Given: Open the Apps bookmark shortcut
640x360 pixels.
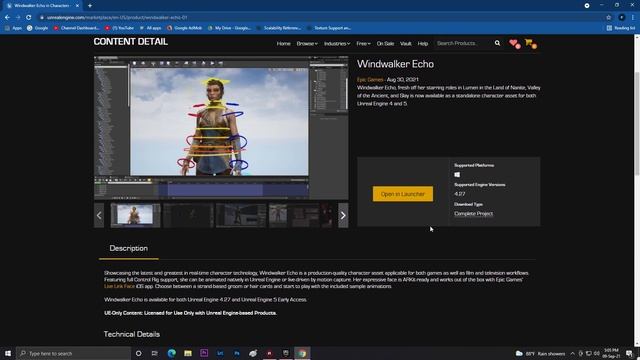Looking at the screenshot, I should point(13,28).
